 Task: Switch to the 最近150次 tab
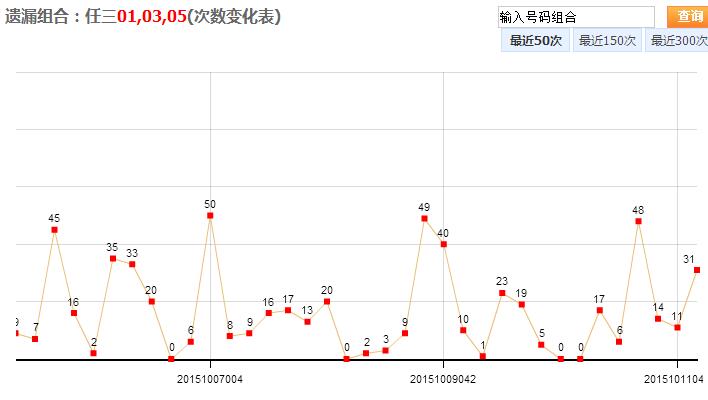click(607, 41)
